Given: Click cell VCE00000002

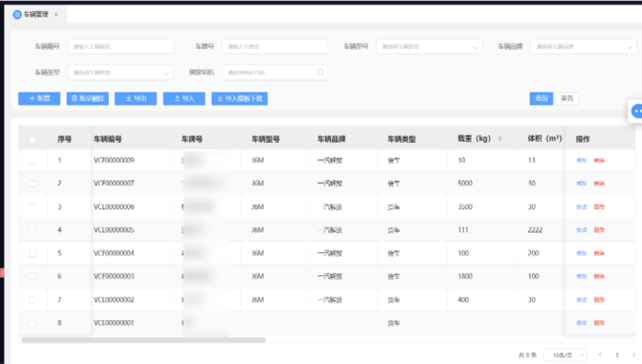Looking at the screenshot, I should tap(114, 300).
